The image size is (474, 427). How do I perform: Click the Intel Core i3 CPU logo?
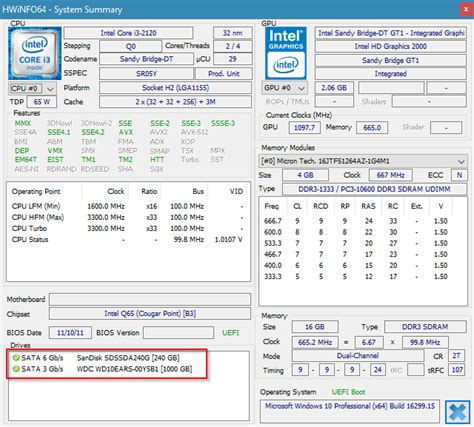pos(34,53)
